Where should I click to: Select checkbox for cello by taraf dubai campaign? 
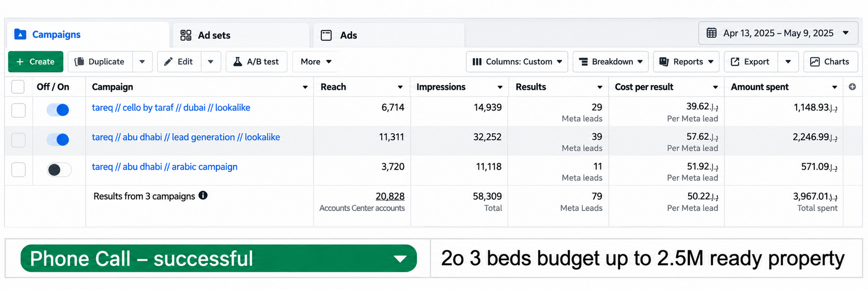tap(18, 110)
